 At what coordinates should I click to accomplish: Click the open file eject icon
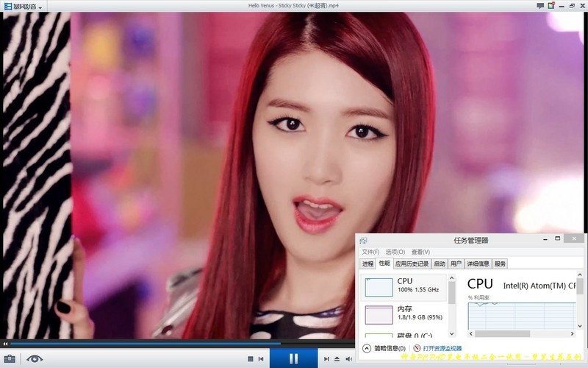coord(337,359)
